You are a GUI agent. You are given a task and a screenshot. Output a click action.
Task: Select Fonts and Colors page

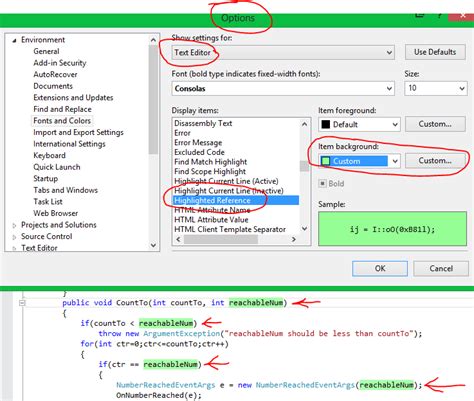click(x=62, y=121)
